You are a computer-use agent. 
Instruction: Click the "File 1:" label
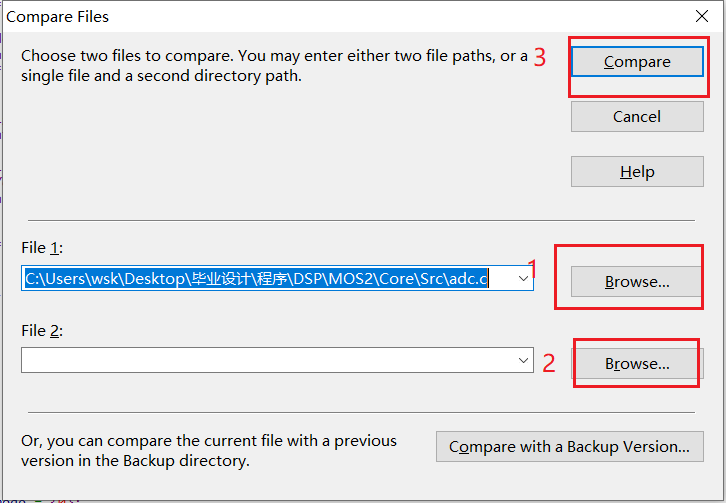pos(42,248)
